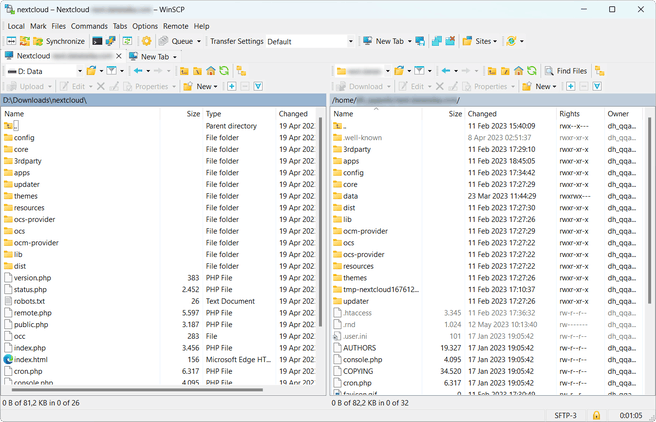This screenshot has height=422, width=656.
Task: Open the Remote menu
Action: (x=176, y=26)
